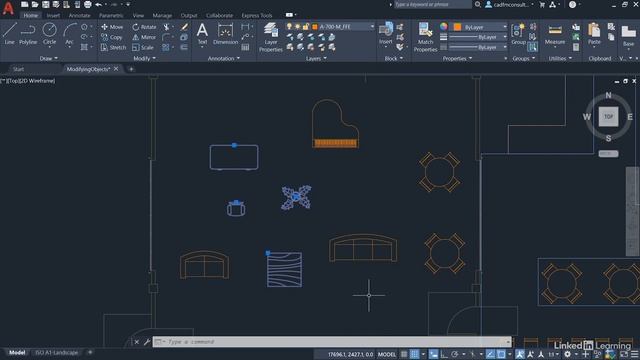Click the signed-in user account name

tap(511, 4)
